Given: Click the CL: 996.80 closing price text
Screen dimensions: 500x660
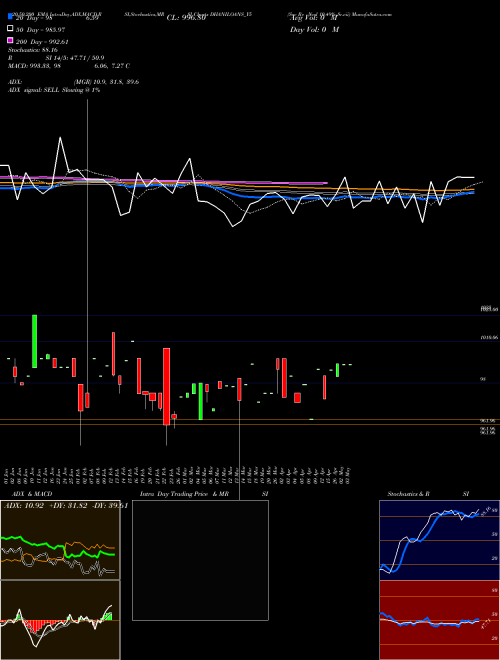Looking at the screenshot, I should coord(186,18).
